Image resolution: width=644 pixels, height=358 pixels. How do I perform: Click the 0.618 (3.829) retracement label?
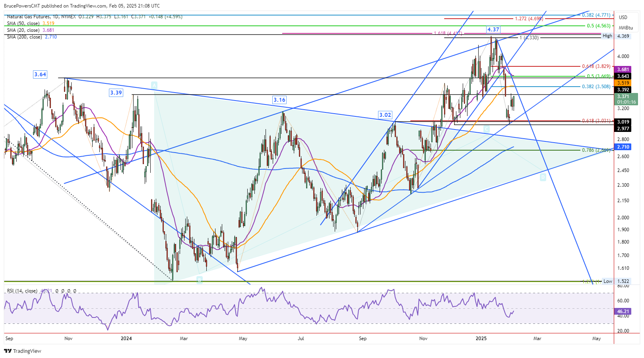pos(596,66)
